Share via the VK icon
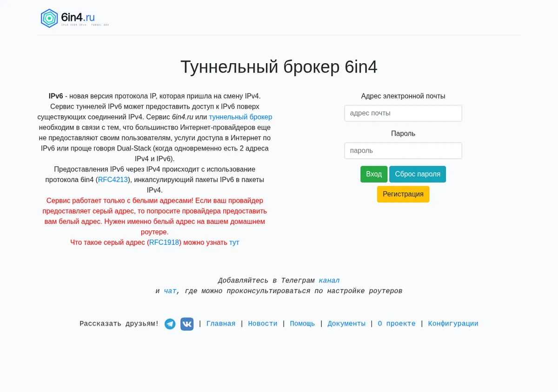 pos(187,324)
